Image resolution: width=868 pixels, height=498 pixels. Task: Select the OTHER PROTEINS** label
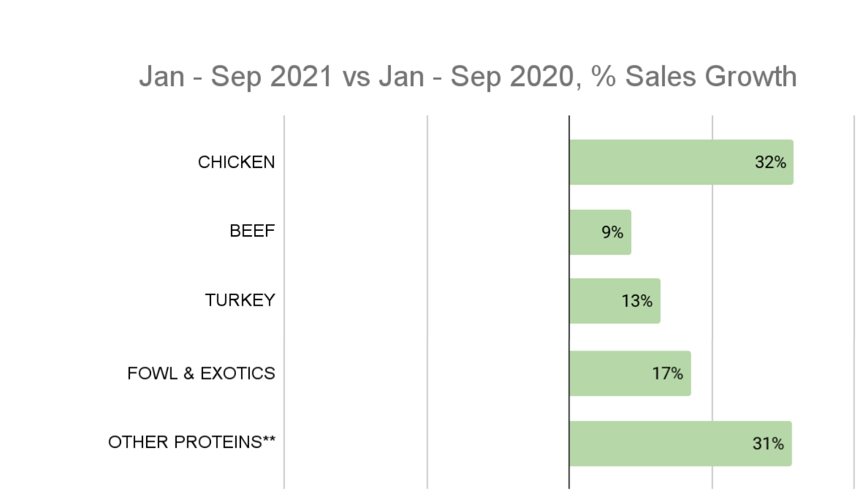(192, 442)
